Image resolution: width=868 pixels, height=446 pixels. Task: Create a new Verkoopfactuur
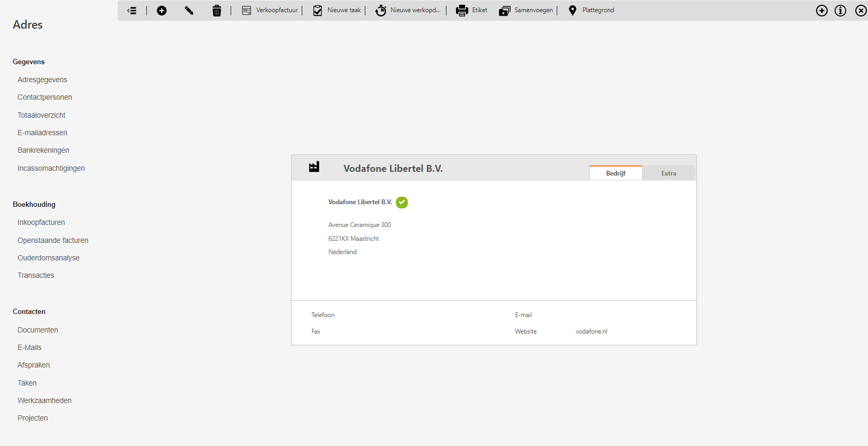(x=277, y=10)
